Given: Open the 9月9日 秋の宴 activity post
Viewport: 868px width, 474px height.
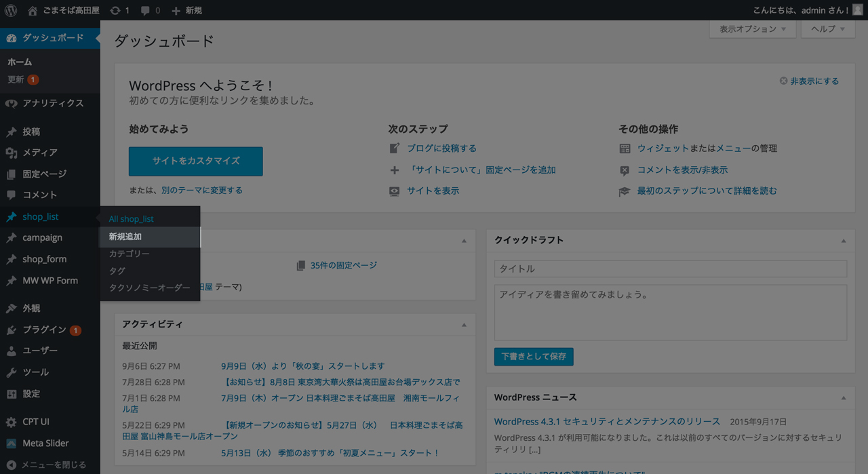Looking at the screenshot, I should point(303,367).
